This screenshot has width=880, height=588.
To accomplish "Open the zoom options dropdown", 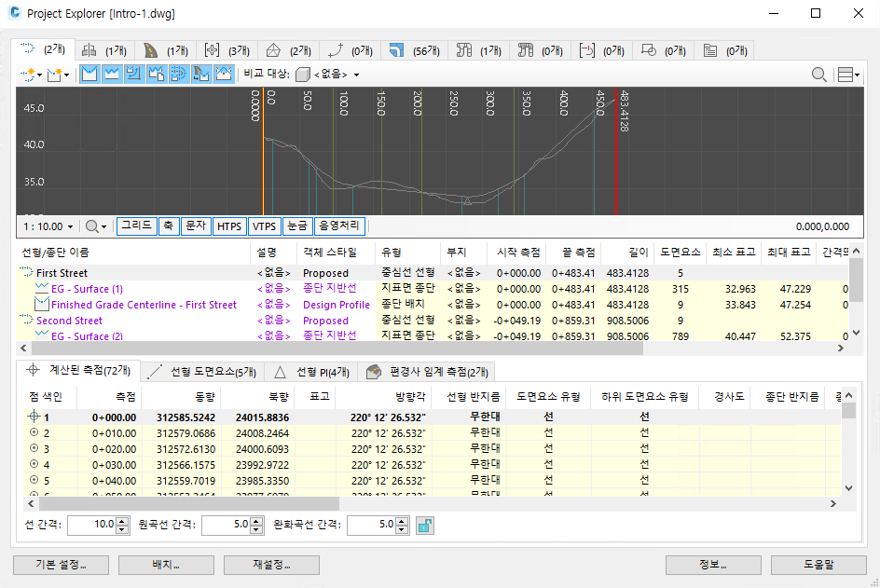I will (x=96, y=226).
